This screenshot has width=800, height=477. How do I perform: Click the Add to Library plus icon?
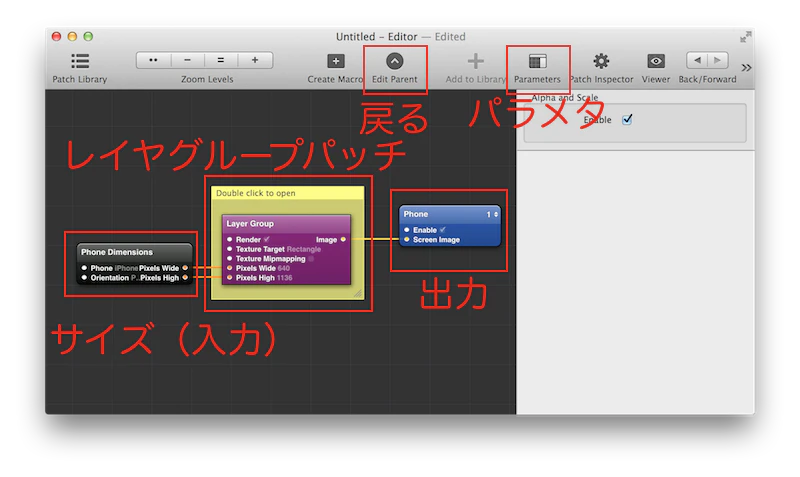coord(476,61)
